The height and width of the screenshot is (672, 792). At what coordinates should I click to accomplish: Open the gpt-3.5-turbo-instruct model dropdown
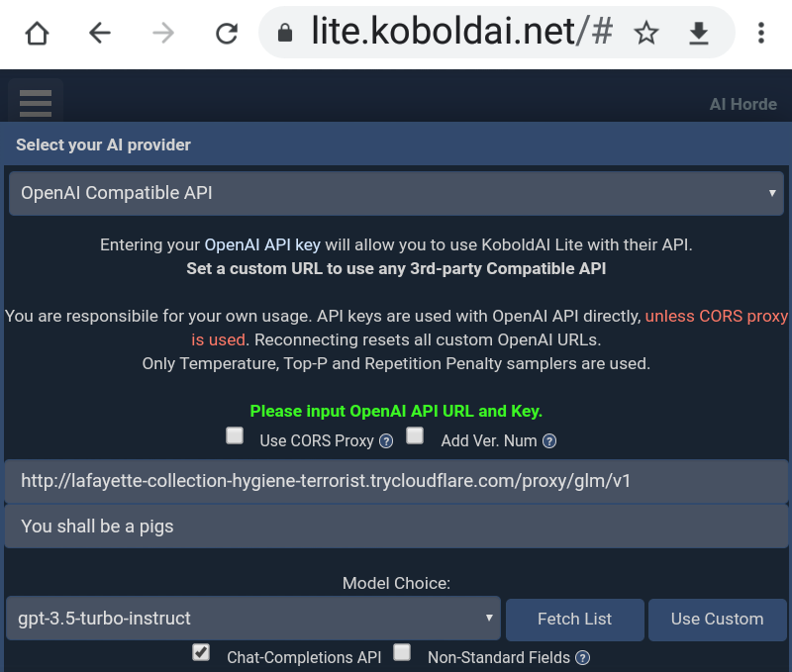[x=252, y=619]
